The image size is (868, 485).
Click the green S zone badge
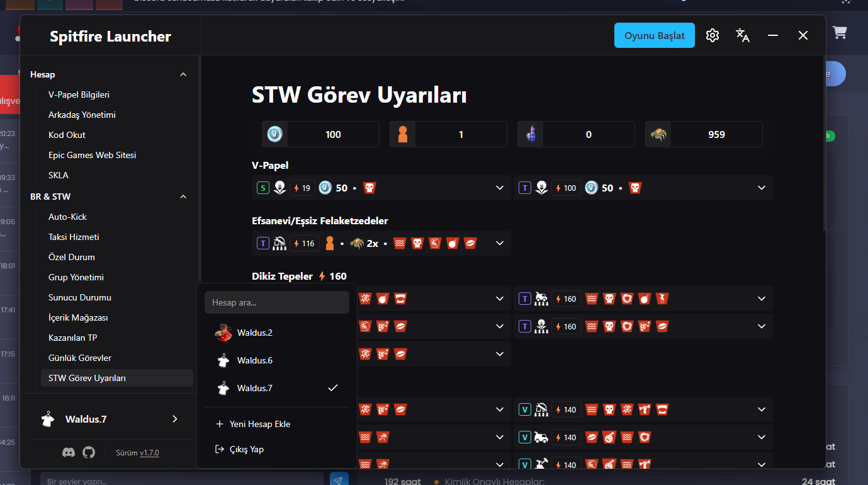point(263,188)
